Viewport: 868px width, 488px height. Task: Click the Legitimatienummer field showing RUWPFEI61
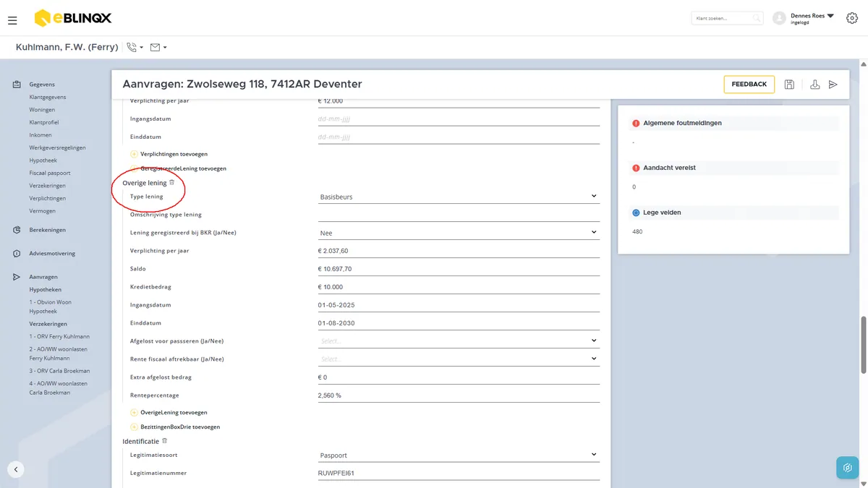click(459, 474)
